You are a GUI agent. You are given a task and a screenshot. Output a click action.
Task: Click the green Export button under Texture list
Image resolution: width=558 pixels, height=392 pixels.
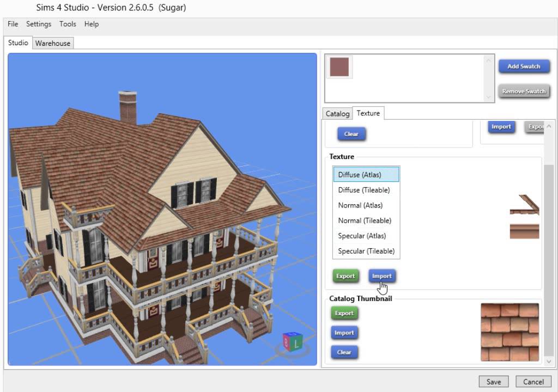[x=345, y=276]
